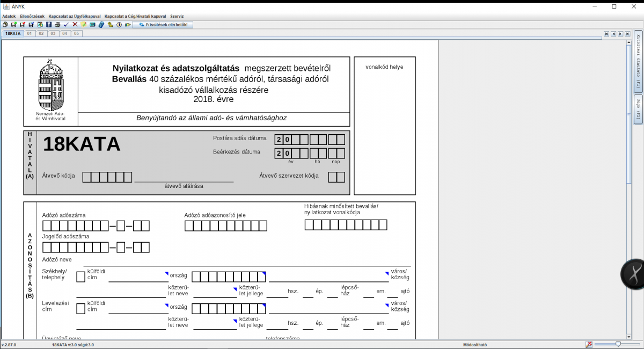This screenshot has width=644, height=349.
Task: Click the Hibásnak minősített bevallás vonalkódja field
Action: tap(346, 224)
